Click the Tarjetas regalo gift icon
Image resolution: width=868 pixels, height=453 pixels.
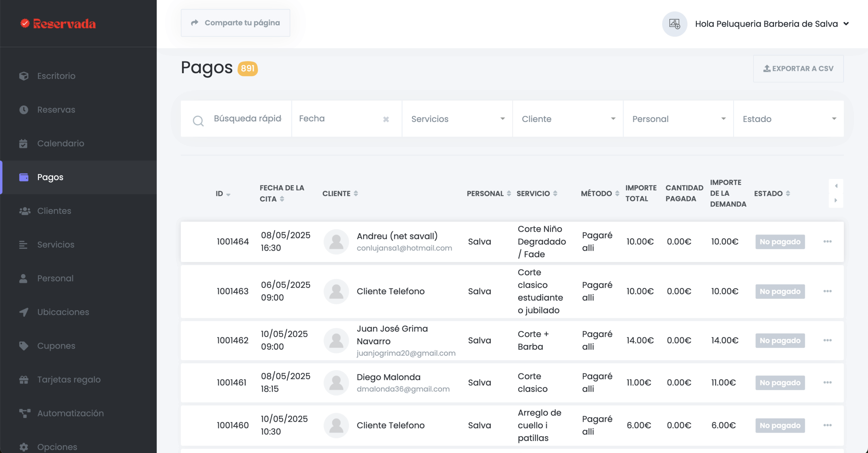tap(24, 379)
